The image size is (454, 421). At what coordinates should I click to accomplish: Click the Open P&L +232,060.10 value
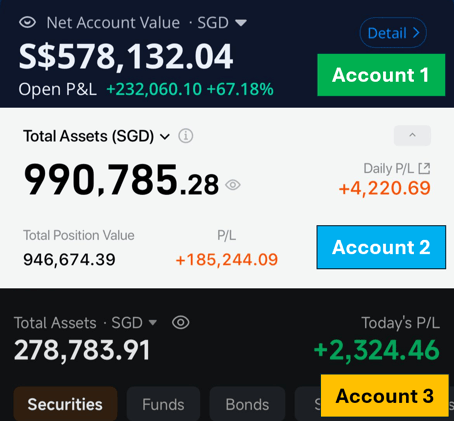(154, 89)
